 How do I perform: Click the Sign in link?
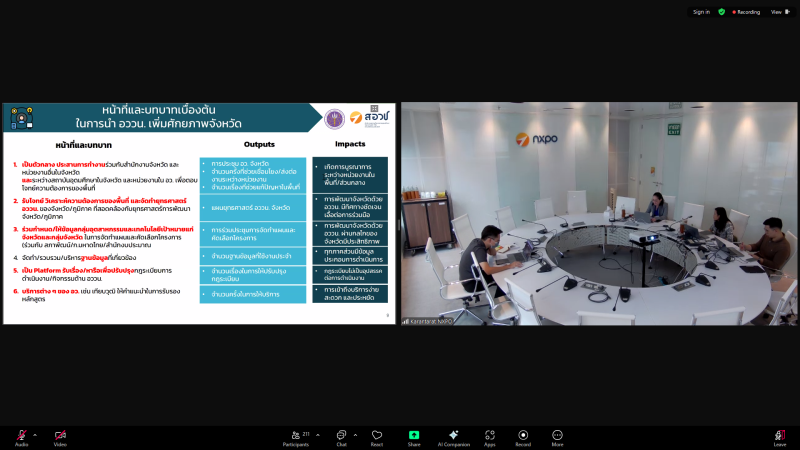tap(701, 12)
